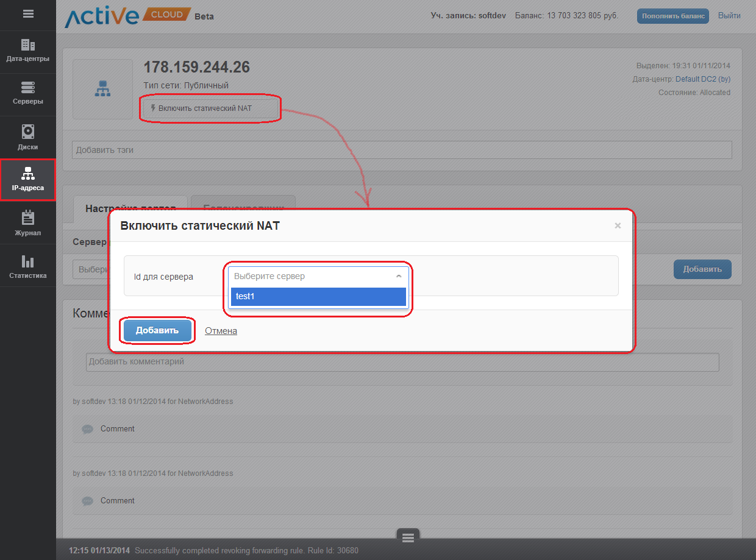756x560 pixels.
Task: Open the Default DC2 (by) data center link
Action: pyautogui.click(x=702, y=79)
